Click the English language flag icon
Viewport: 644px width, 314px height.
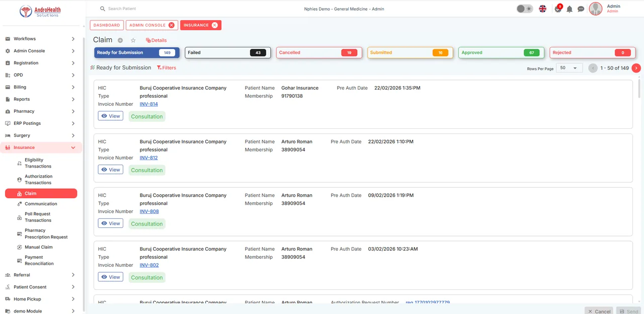[542, 9]
